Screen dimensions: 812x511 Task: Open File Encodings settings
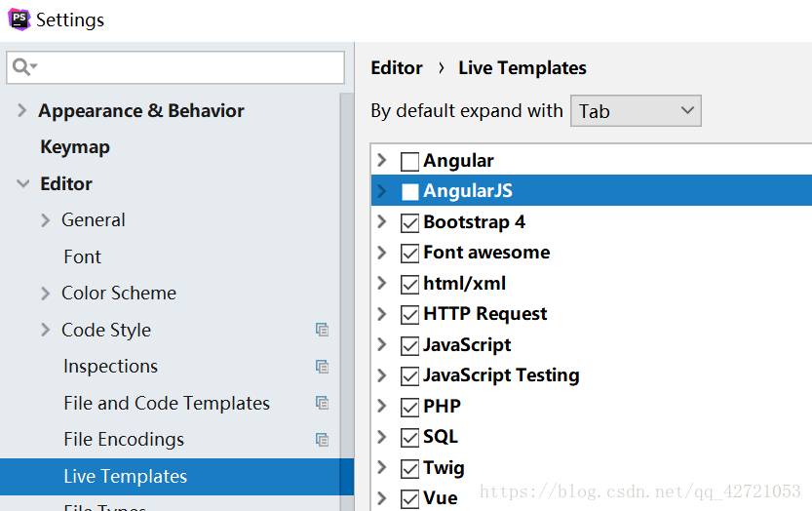(x=124, y=440)
